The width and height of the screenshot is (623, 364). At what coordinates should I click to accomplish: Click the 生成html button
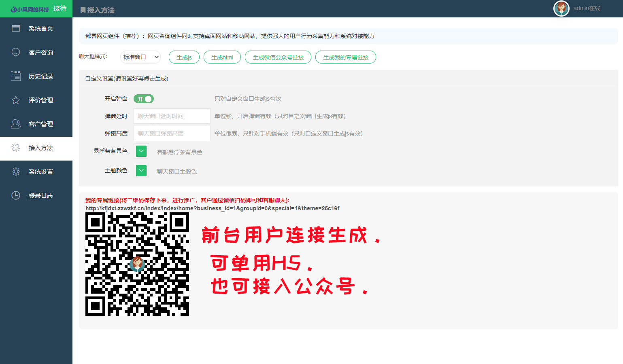(222, 57)
